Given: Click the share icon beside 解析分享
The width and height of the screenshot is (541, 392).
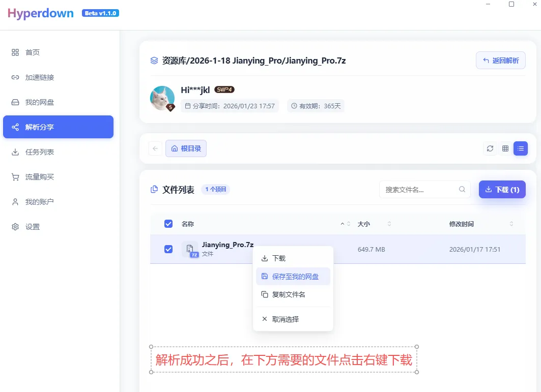Looking at the screenshot, I should pos(15,127).
